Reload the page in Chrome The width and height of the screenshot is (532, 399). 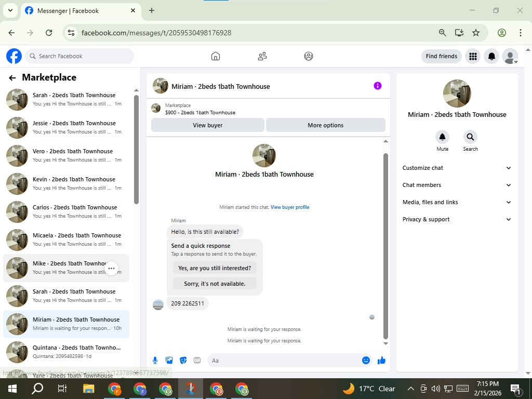49,33
